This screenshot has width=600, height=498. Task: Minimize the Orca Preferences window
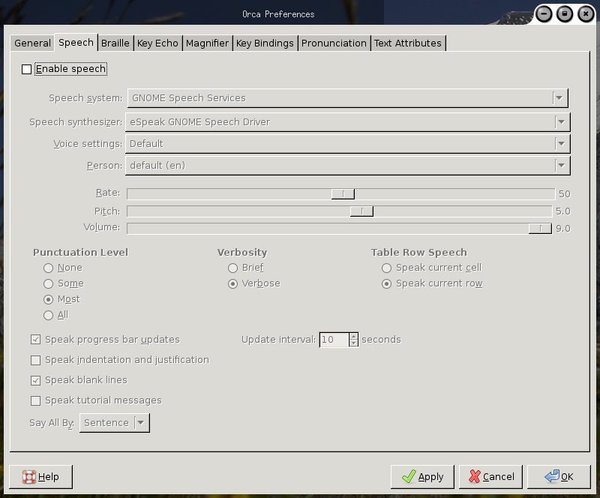click(x=544, y=14)
